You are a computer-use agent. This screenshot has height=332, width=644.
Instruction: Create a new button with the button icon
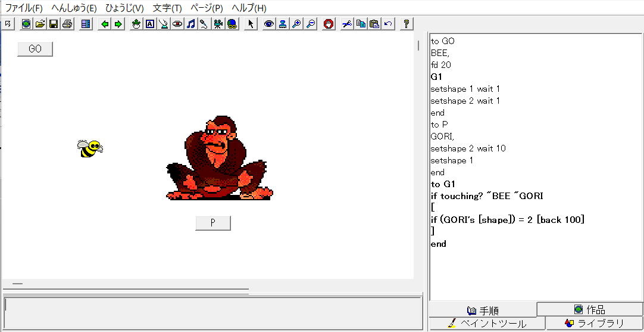177,24
